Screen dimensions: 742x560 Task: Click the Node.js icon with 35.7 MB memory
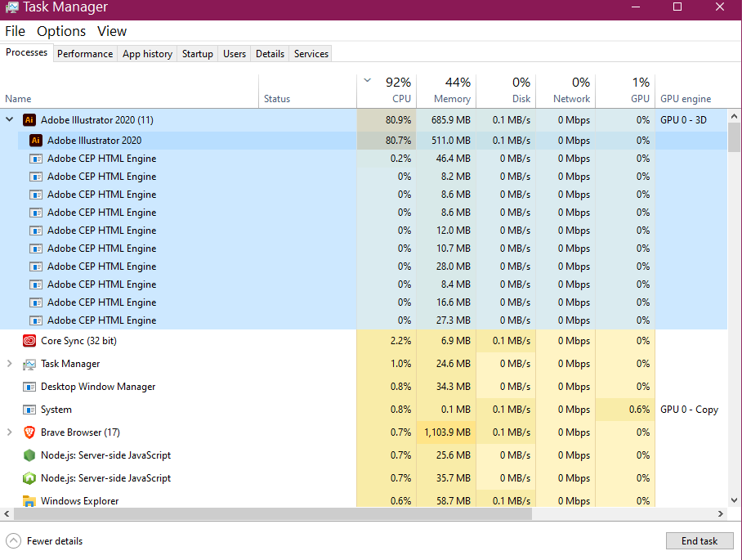click(x=29, y=478)
